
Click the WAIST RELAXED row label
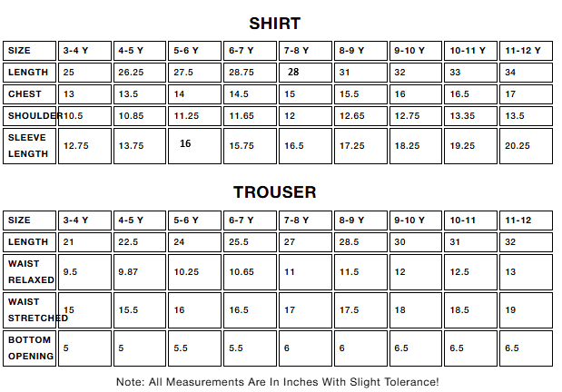pos(31,271)
